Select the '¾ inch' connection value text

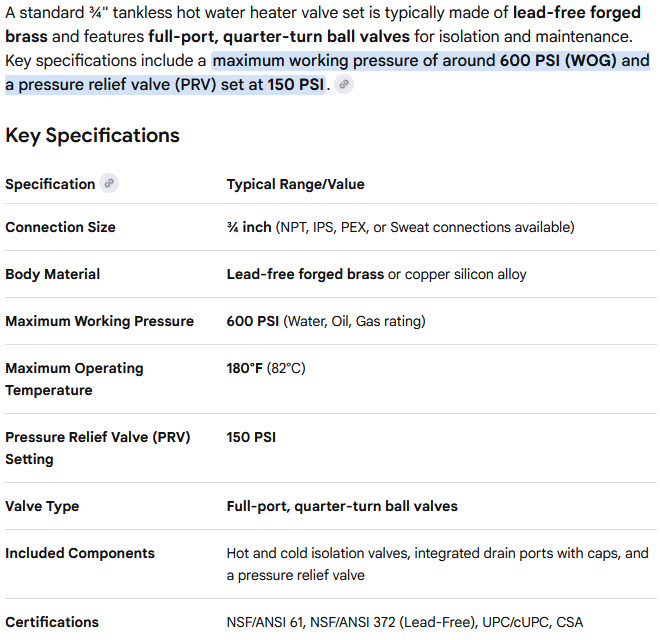point(249,227)
